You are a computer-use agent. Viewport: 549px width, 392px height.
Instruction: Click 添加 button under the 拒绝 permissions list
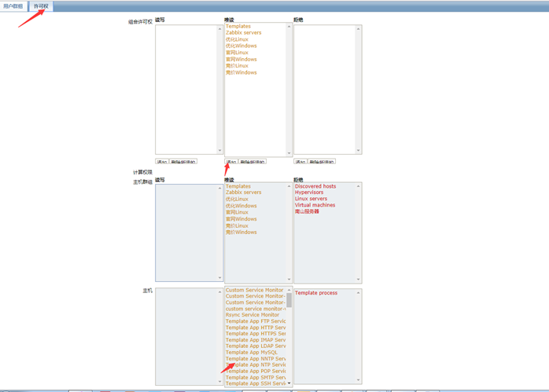click(x=300, y=162)
